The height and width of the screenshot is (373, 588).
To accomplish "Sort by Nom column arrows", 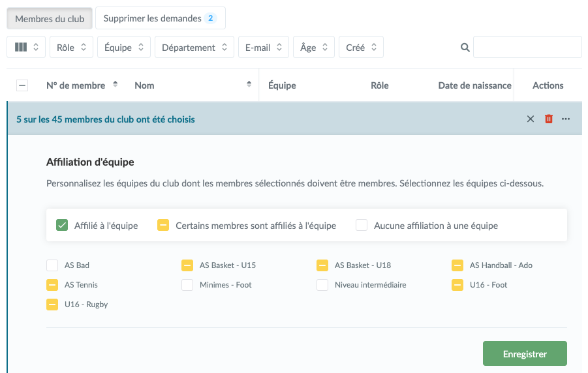I will tap(249, 85).
